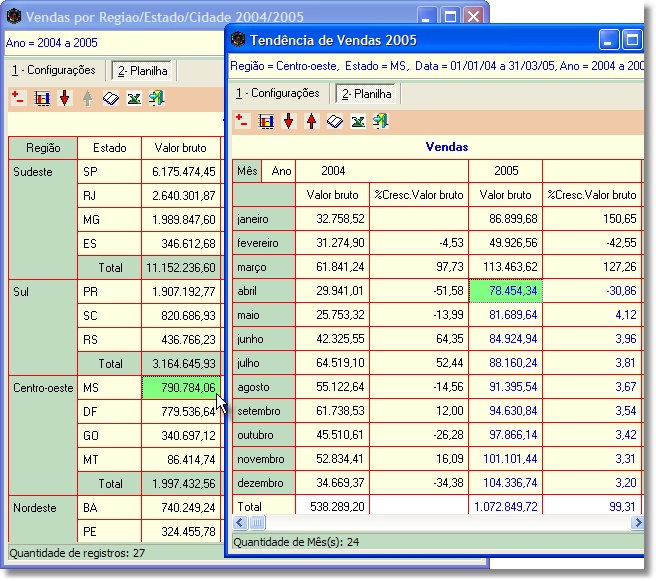Open chart icon in Tendência de Vendas toolbar

pyautogui.click(x=266, y=122)
